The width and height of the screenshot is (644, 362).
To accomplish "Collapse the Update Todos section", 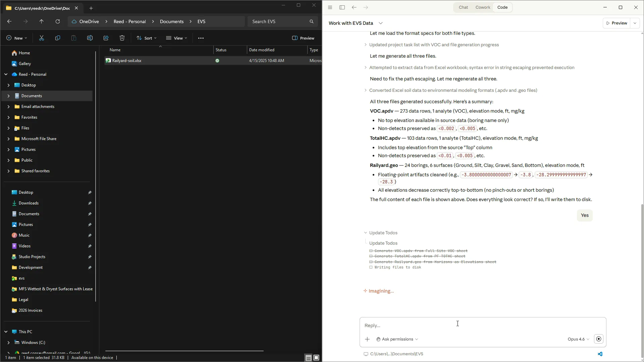I will tap(366, 233).
